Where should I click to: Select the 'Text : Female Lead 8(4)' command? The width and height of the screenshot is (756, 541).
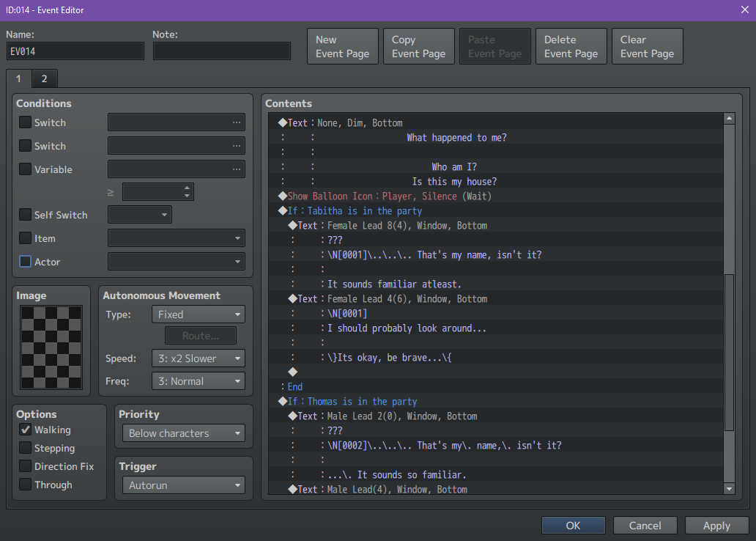tap(496, 225)
